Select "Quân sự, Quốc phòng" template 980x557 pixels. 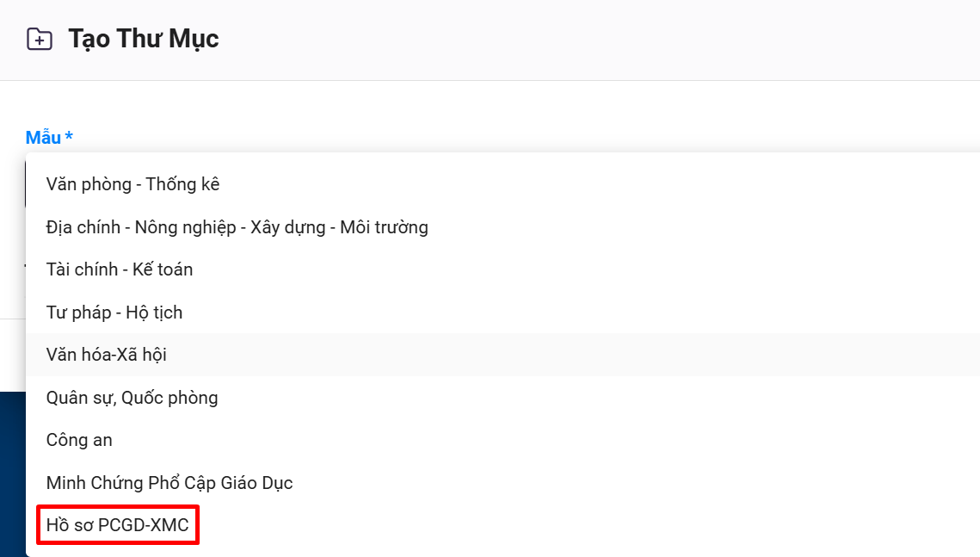click(x=133, y=398)
